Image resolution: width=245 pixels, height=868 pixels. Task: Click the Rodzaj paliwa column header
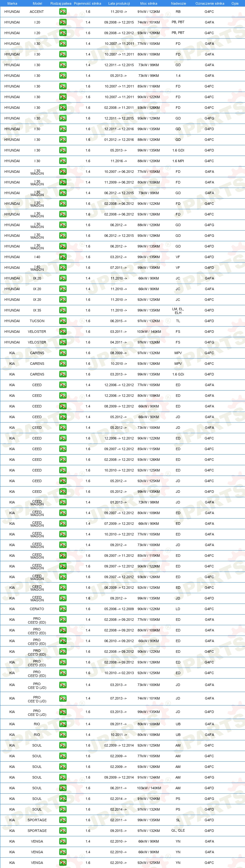coord(61,3)
